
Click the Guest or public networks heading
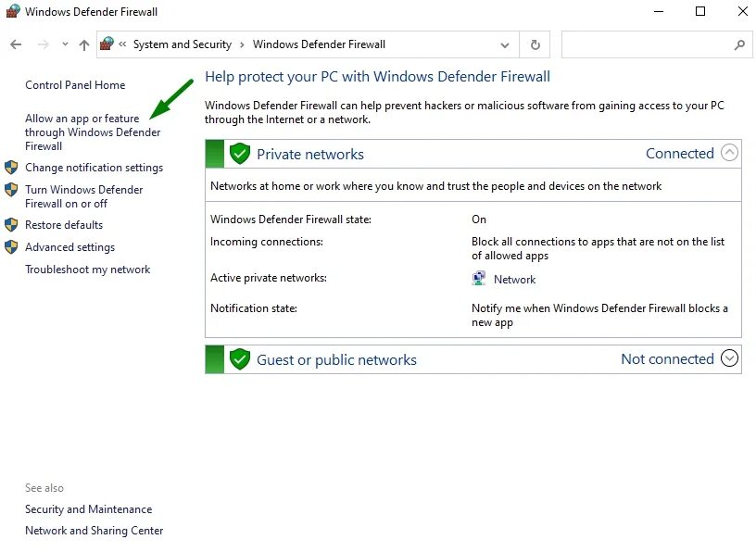click(336, 360)
